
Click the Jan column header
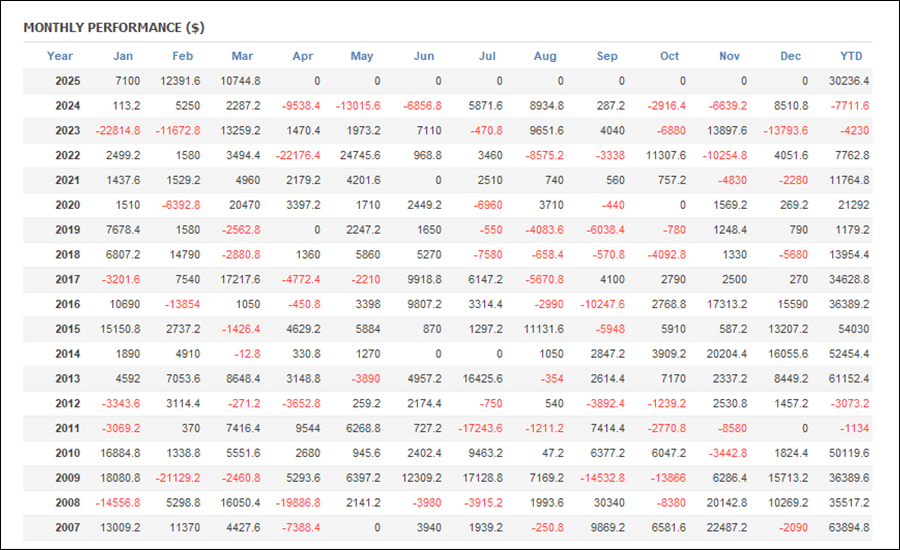pyautogui.click(x=123, y=56)
